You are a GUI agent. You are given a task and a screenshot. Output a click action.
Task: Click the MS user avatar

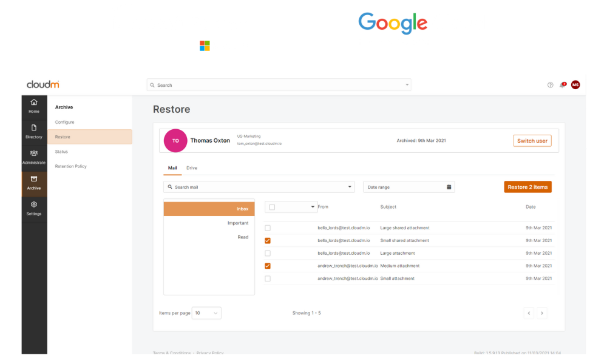point(575,85)
